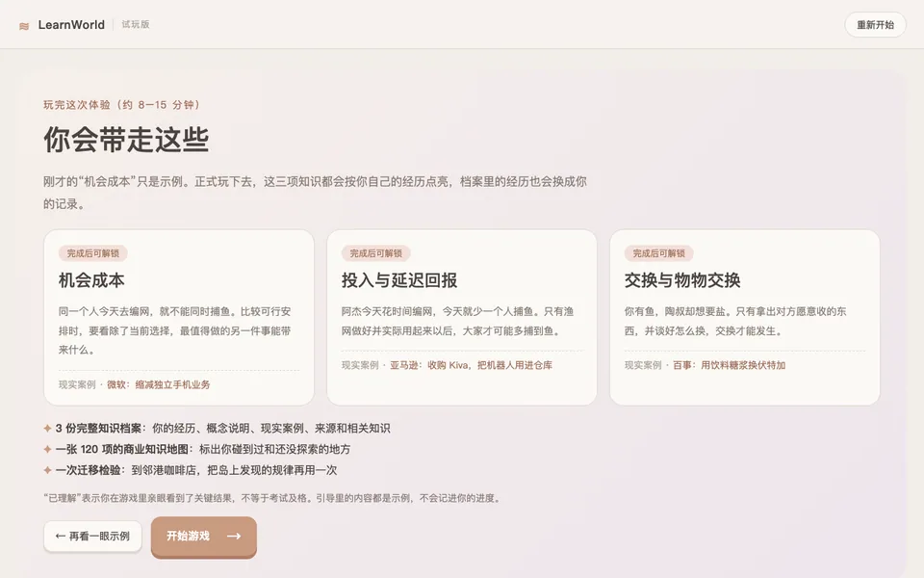Click star icon beside 一次迁移检验
Image resolution: width=924 pixels, height=578 pixels.
click(x=48, y=470)
